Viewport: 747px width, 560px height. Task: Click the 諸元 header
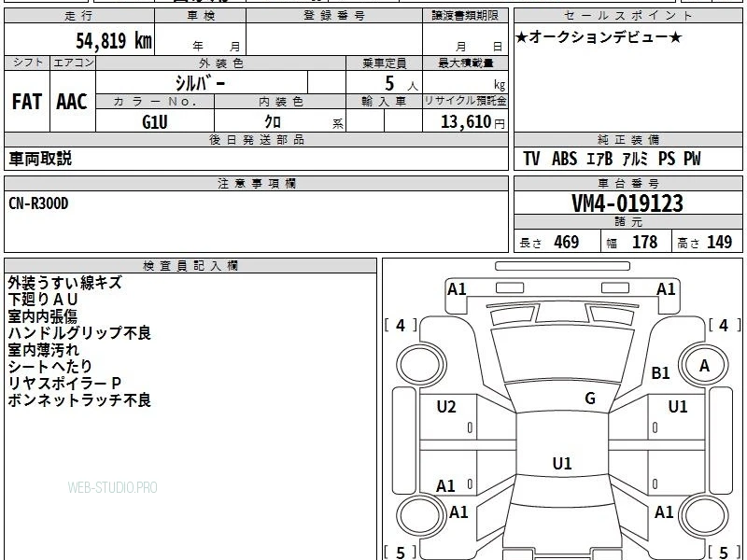627,222
